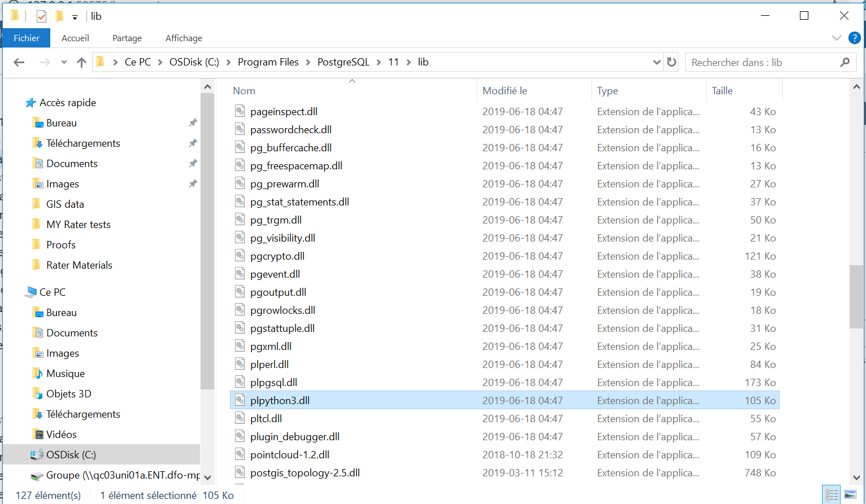The height and width of the screenshot is (504, 866).
Task: Open the Help question mark icon
Action: 854,38
